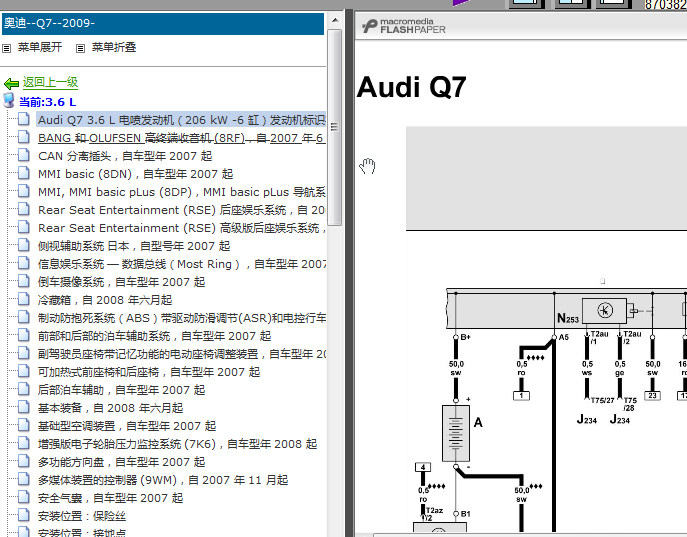687x537 pixels.
Task: Click the 菜单展开 expand-menu icon
Action: (x=7, y=48)
